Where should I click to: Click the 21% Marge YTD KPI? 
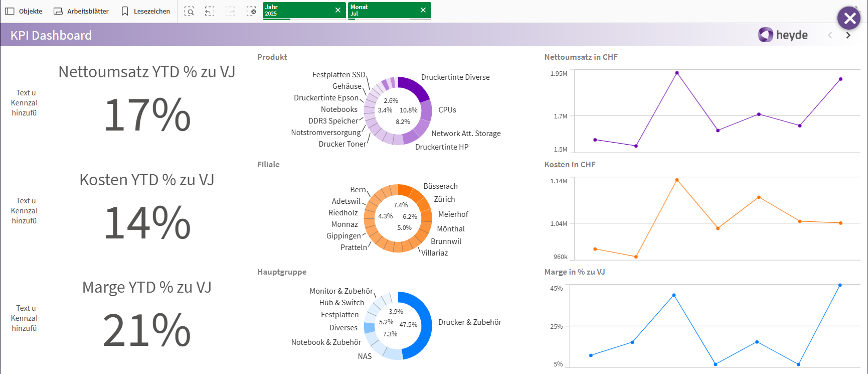point(147,330)
